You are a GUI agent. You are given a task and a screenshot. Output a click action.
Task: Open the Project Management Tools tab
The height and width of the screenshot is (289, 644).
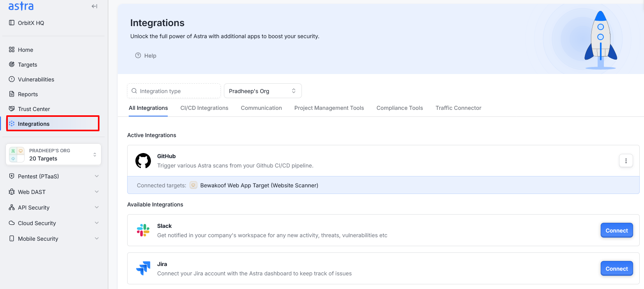329,108
